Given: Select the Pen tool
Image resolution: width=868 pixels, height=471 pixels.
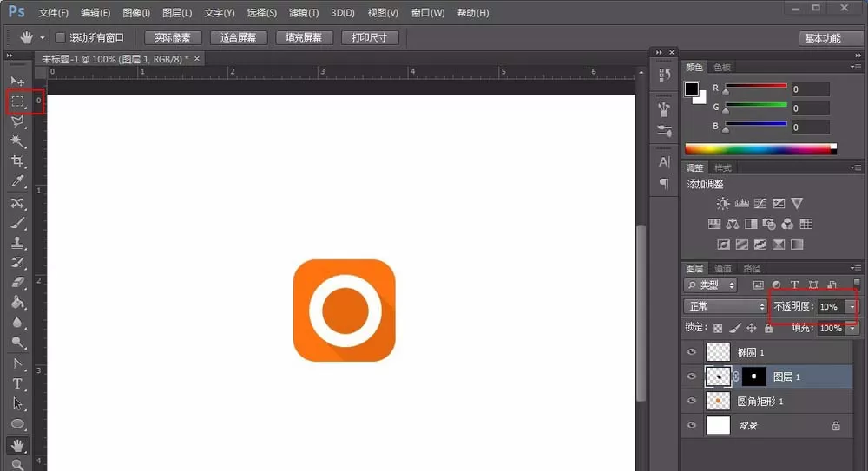Looking at the screenshot, I should point(17,363).
